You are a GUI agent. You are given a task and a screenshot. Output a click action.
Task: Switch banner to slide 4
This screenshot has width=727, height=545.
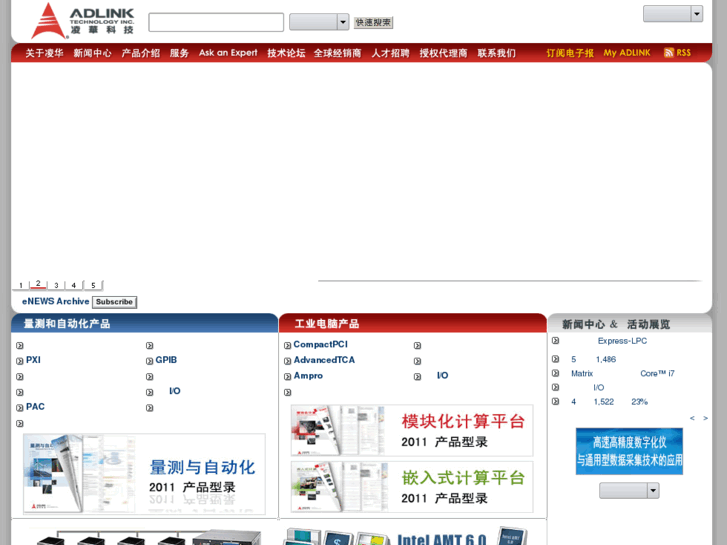pyautogui.click(x=74, y=285)
